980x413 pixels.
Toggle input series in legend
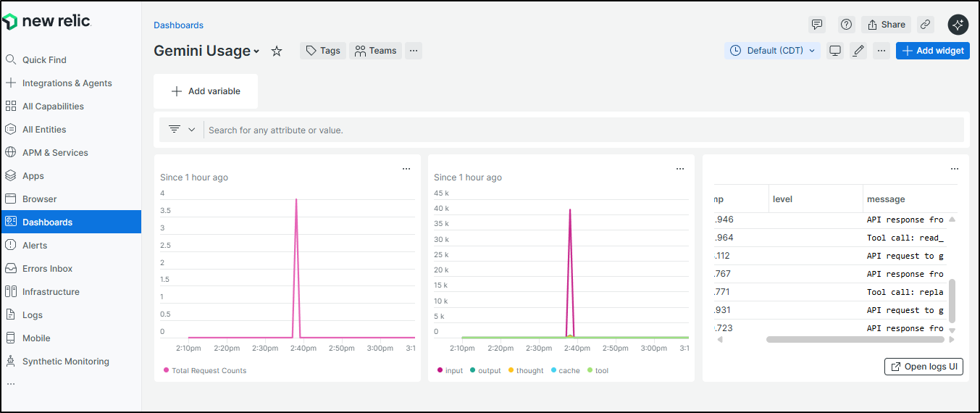coord(450,370)
